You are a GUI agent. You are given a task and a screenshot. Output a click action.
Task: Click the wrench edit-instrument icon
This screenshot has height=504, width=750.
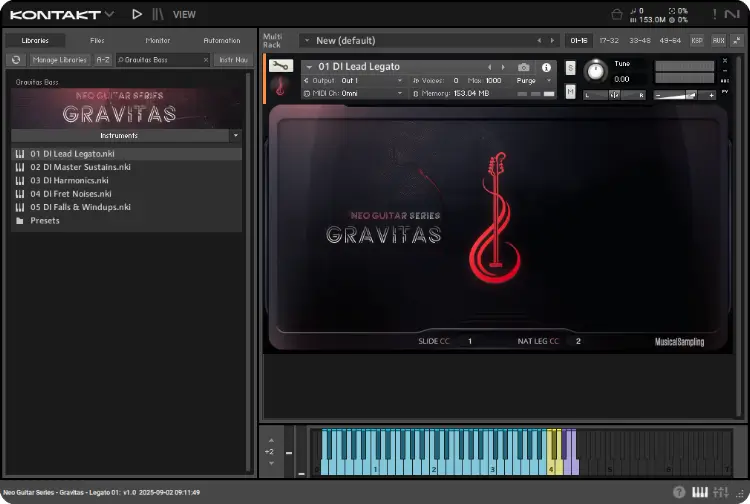281,66
